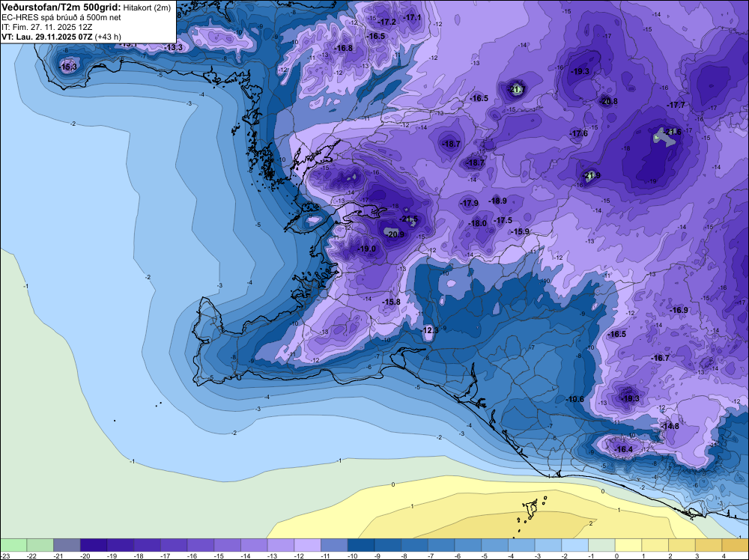Click the -17.2 temperature value on the map
The width and height of the screenshot is (749, 560).
(x=387, y=22)
